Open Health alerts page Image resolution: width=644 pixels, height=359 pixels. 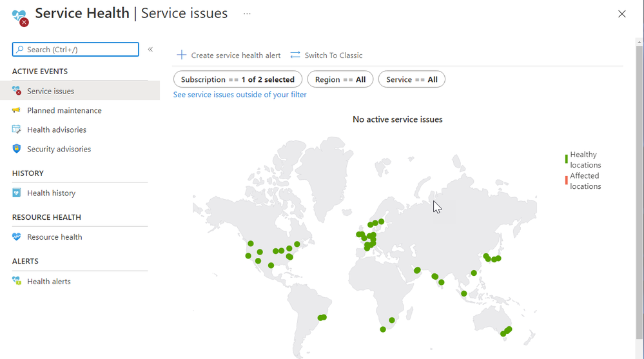[x=49, y=282]
